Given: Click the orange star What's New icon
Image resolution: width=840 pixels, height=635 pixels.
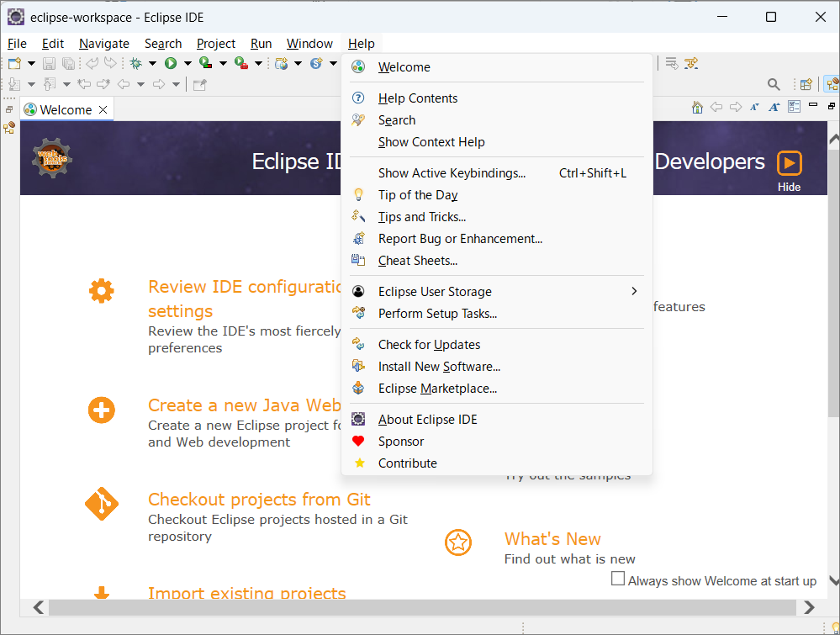Looking at the screenshot, I should point(458,542).
